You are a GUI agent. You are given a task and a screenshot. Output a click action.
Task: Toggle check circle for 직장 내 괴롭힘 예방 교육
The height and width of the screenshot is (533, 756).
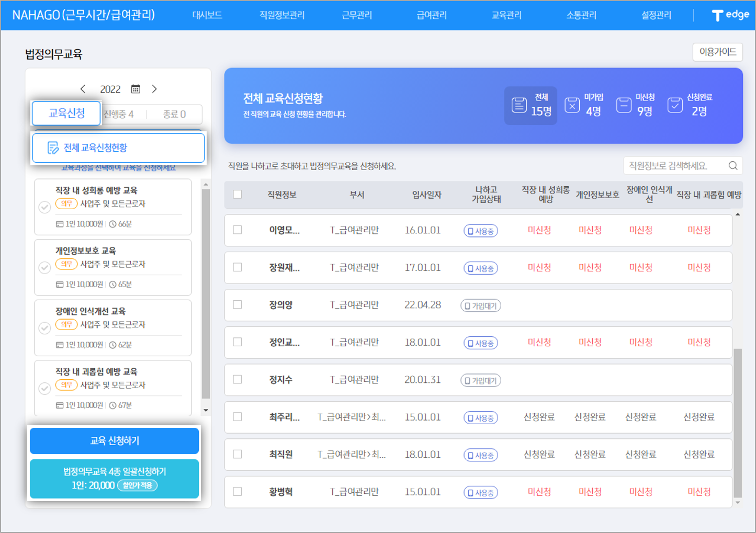45,389
